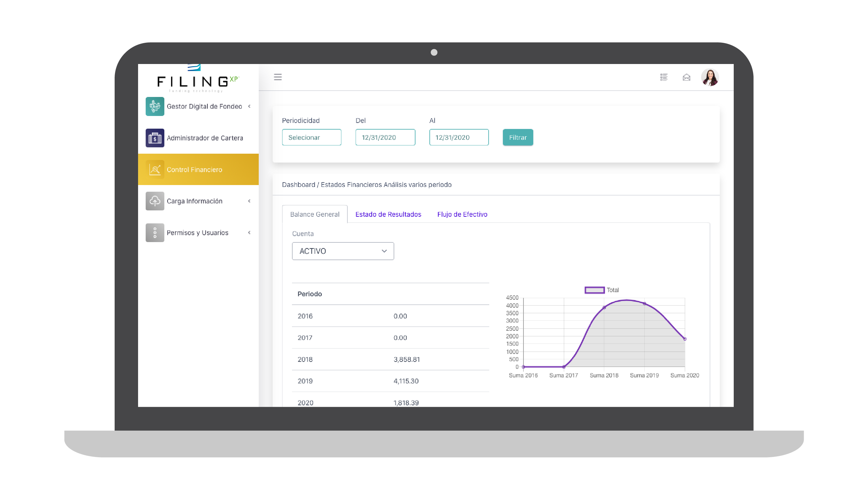This screenshot has height=500, width=868.
Task: Click the user avatar photo
Action: pyautogui.click(x=710, y=77)
